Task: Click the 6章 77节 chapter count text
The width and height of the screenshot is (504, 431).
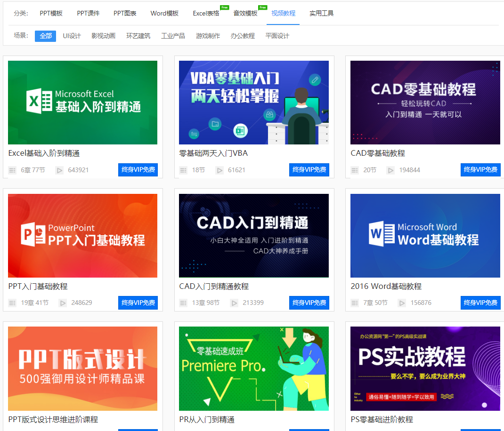Action: click(x=33, y=170)
